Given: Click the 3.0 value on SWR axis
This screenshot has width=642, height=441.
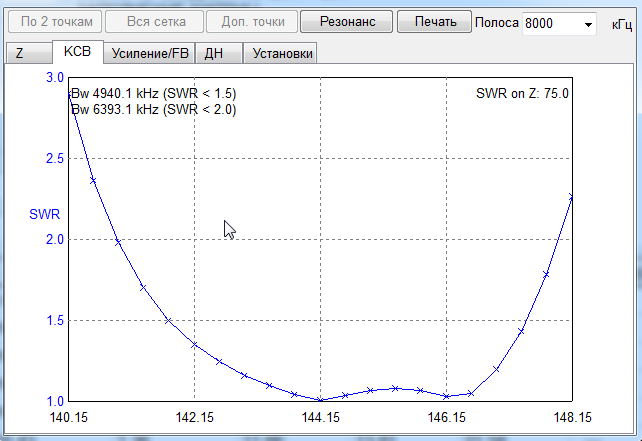Looking at the screenshot, I should tap(54, 77).
